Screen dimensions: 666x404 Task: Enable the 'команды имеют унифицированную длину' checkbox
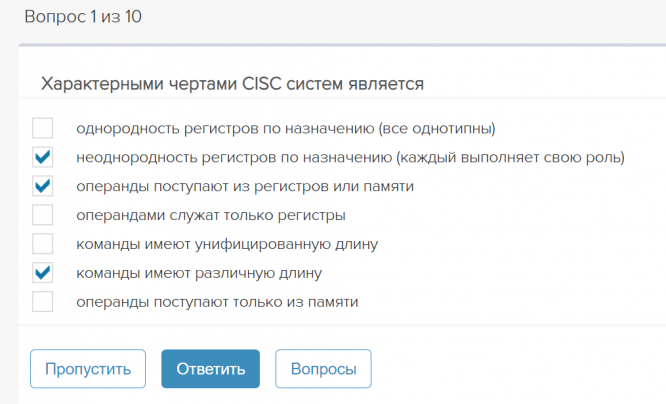(x=42, y=244)
